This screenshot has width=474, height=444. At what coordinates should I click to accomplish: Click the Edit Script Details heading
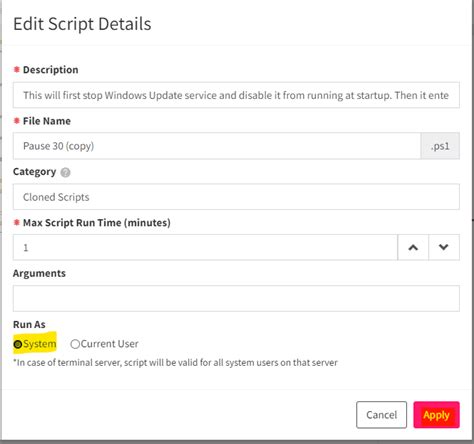click(82, 24)
